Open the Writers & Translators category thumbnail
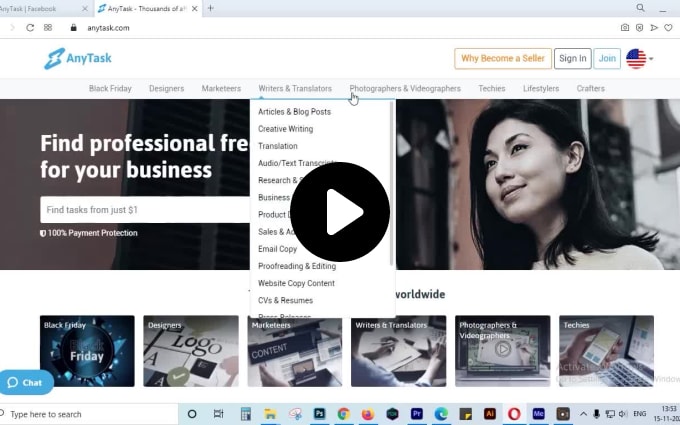The height and width of the screenshot is (425, 680). (x=399, y=351)
